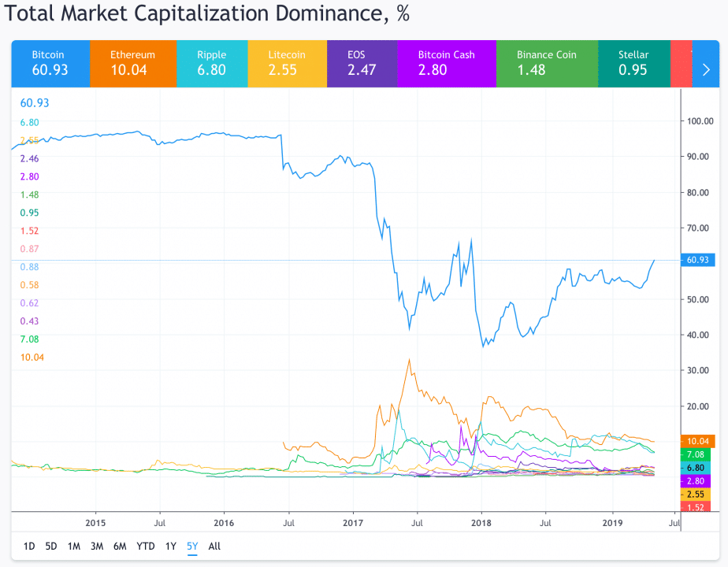Switch chart range to YTD
The image size is (728, 567).
146,546
